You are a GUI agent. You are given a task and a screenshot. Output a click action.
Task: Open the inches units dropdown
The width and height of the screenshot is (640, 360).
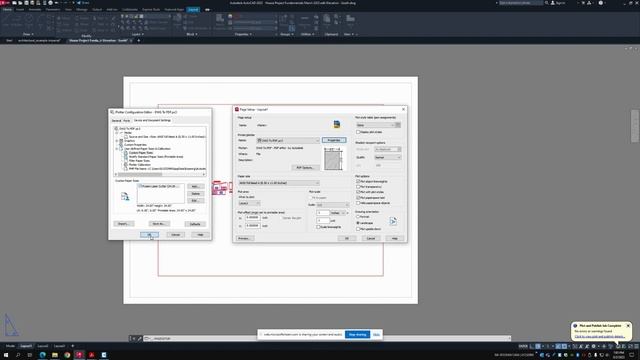(x=338, y=213)
